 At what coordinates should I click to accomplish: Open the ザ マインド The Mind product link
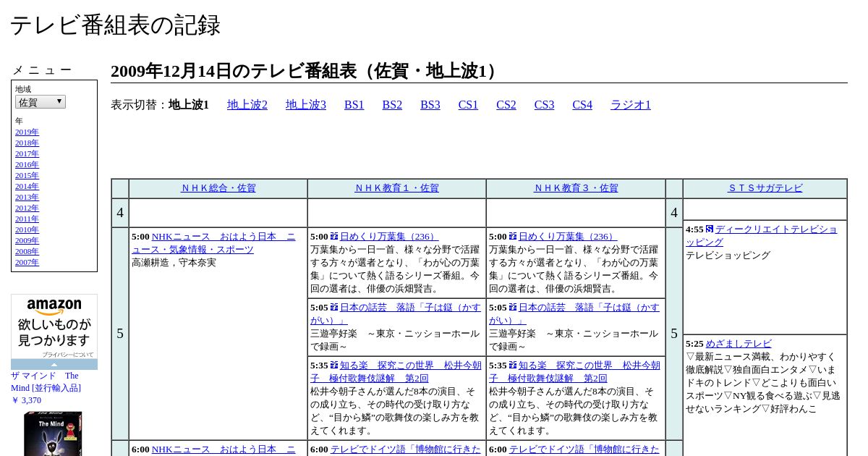pos(46,381)
